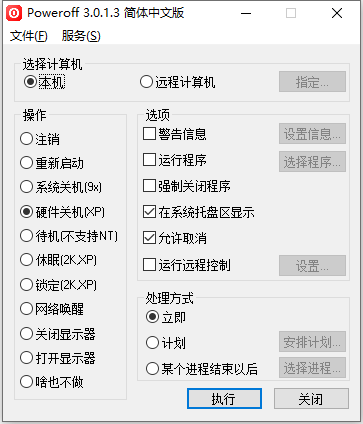
Task: Click the red Poweroff app icon in title bar
Action: [14, 13]
